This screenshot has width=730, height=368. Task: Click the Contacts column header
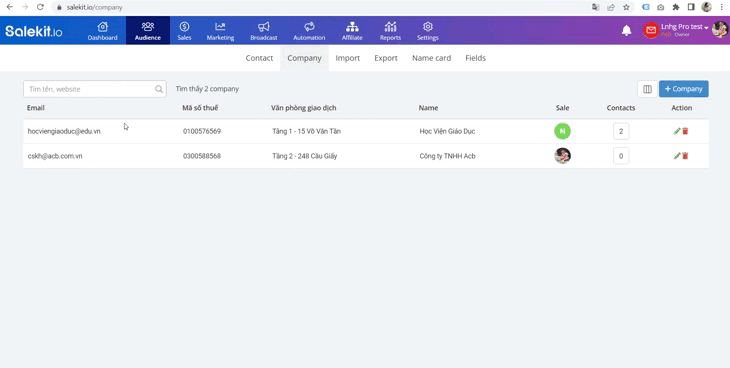point(621,108)
